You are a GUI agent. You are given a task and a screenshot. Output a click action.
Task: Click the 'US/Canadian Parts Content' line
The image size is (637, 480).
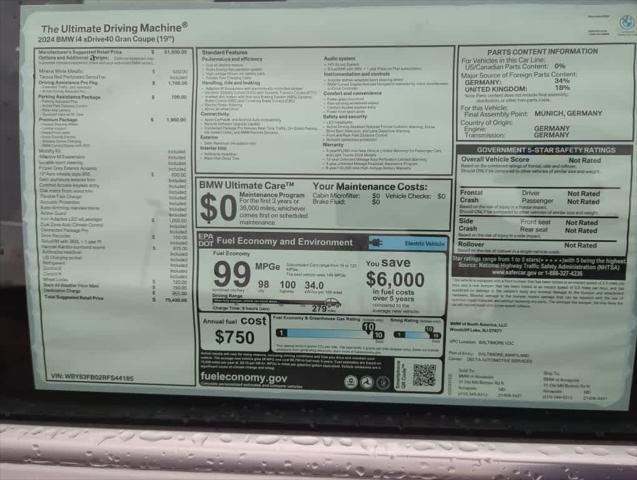(515, 66)
